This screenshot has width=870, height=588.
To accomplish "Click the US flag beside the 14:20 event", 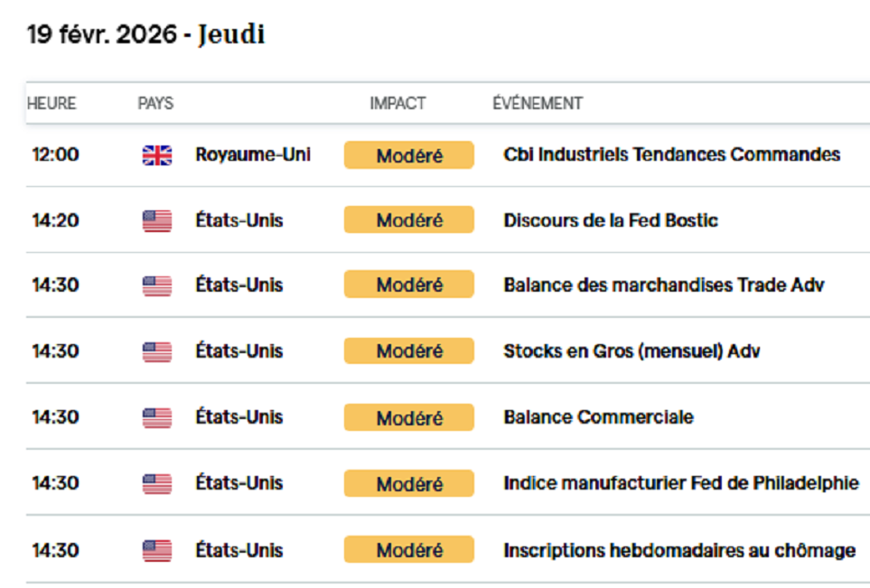I will pos(157,220).
